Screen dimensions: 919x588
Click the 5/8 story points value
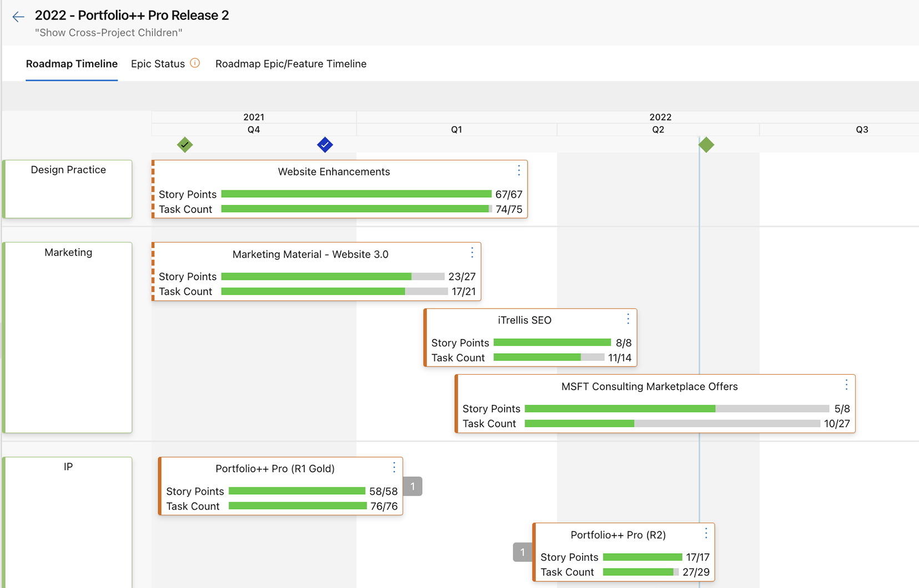842,409
